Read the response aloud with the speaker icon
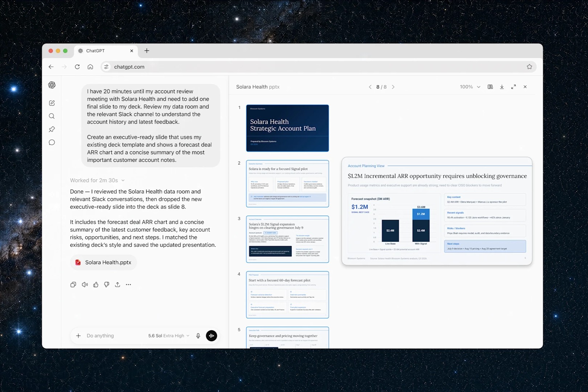This screenshot has width=588, height=392. click(x=85, y=285)
